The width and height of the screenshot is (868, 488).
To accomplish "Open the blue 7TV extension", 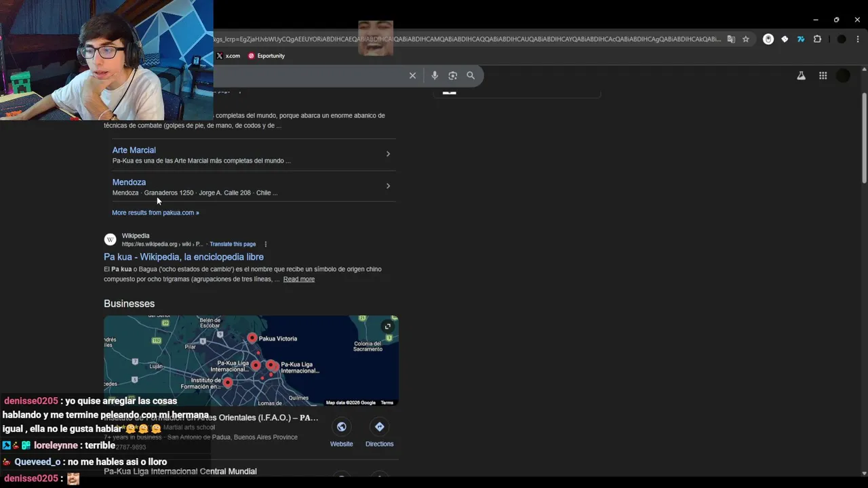I will 801,39.
